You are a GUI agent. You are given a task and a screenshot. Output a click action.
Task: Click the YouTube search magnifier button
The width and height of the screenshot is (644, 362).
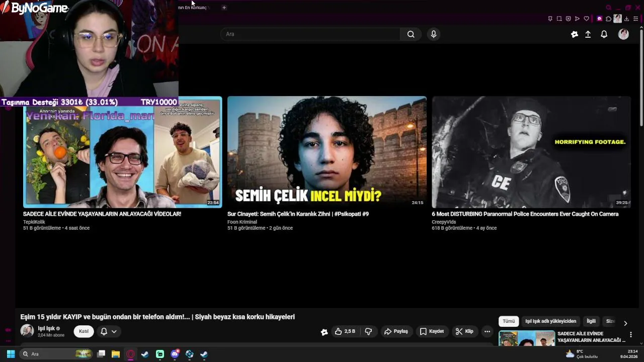tap(411, 34)
